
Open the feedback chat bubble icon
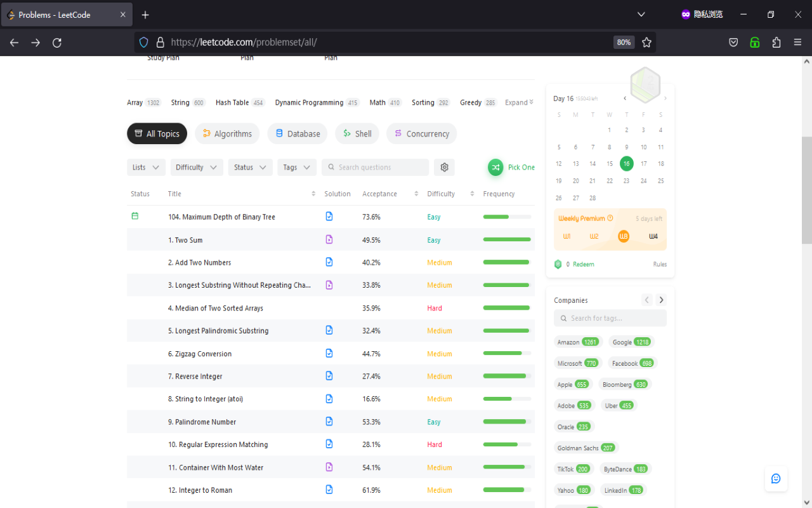(x=775, y=479)
